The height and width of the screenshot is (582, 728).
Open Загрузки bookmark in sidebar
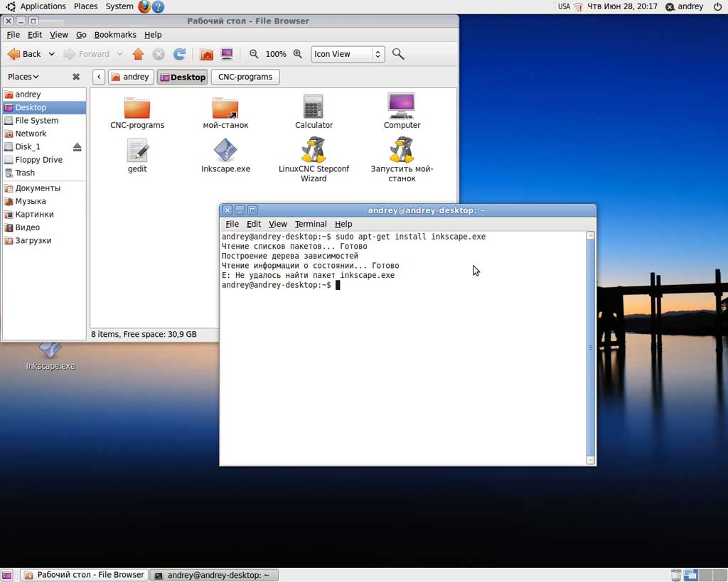tap(44, 240)
